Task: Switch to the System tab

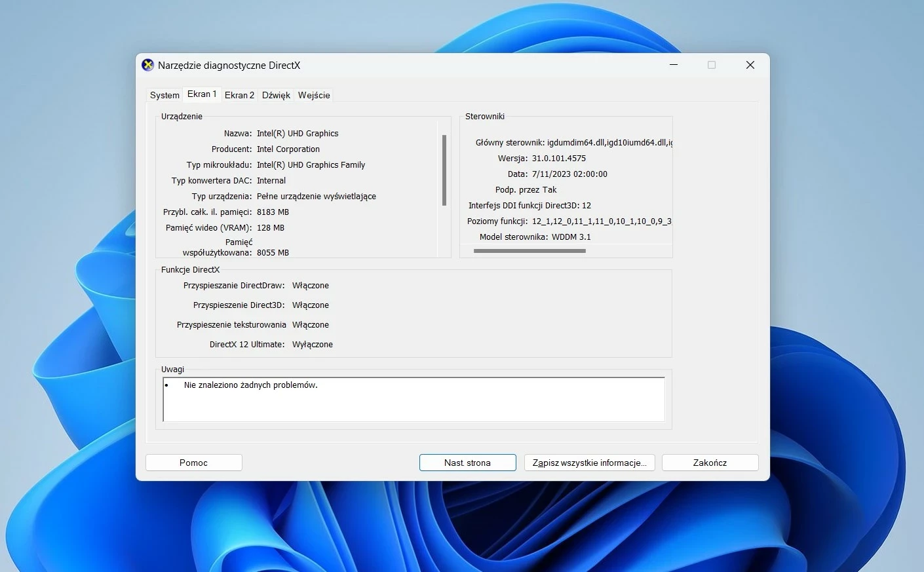Action: [164, 95]
